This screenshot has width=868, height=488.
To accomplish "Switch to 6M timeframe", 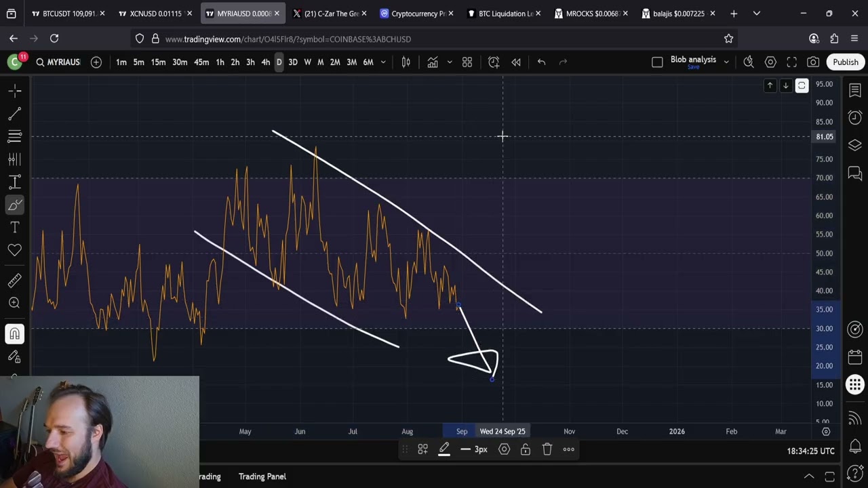I will click(x=368, y=62).
